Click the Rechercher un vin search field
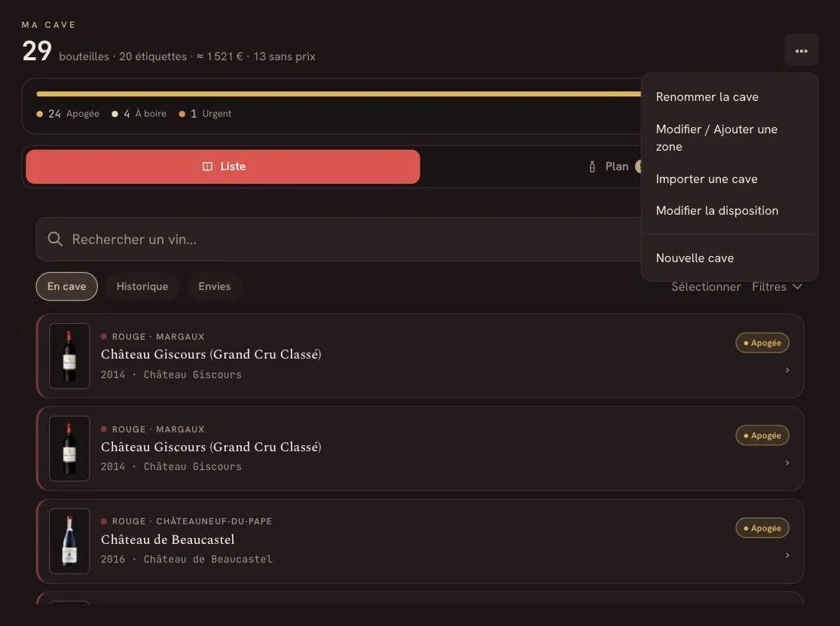This screenshot has width=840, height=626. click(x=338, y=239)
